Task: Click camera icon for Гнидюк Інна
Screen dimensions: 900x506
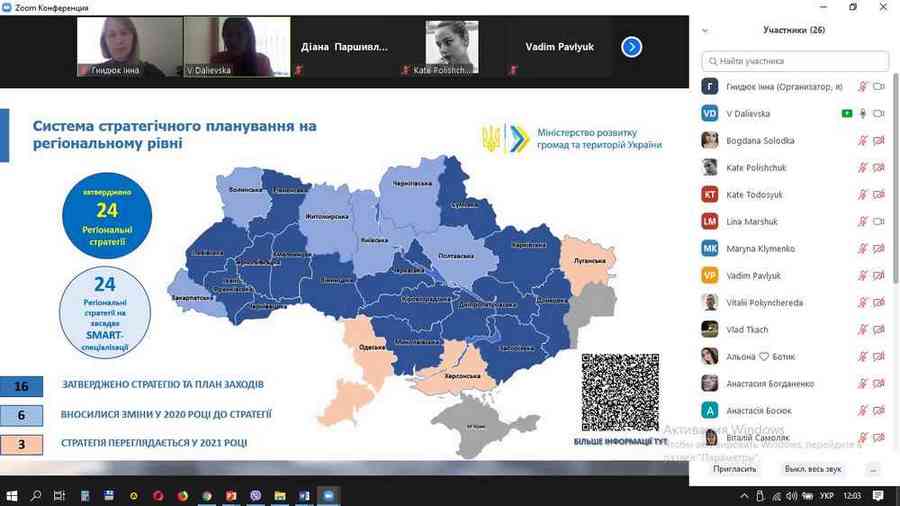Action: (879, 87)
